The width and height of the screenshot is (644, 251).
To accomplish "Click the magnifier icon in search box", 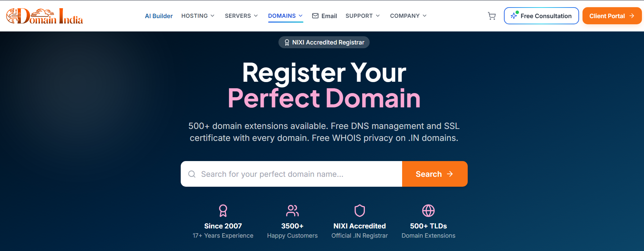I will tap(192, 174).
